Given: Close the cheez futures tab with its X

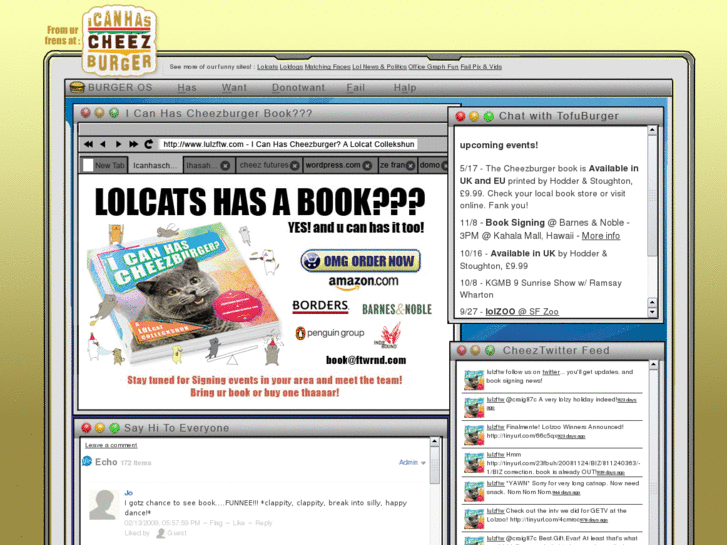Looking at the screenshot, I should pos(294,166).
